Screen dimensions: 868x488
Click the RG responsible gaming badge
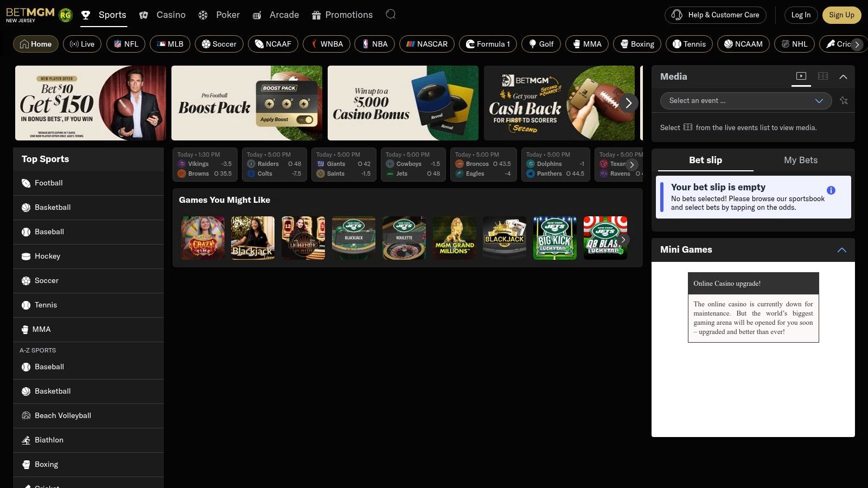[66, 15]
